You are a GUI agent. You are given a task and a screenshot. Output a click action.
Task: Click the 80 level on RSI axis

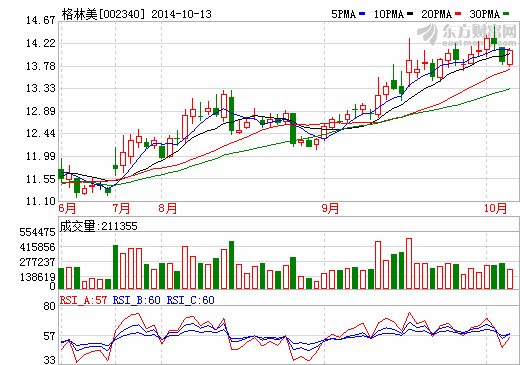pyautogui.click(x=49, y=306)
